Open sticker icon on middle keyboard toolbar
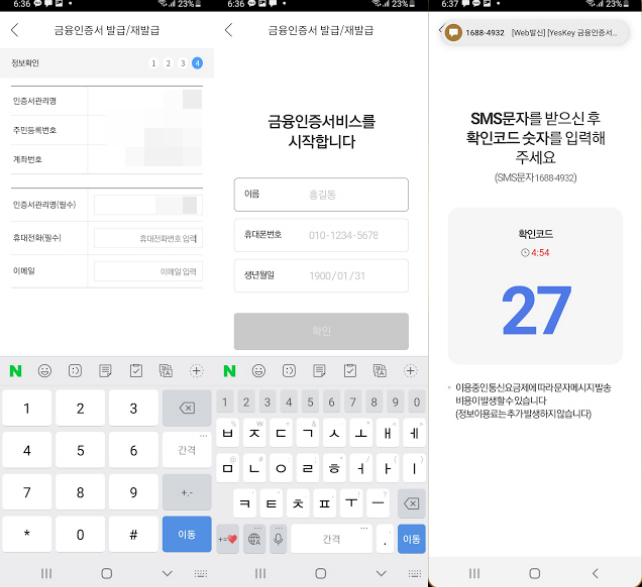The image size is (642, 587). click(x=289, y=371)
